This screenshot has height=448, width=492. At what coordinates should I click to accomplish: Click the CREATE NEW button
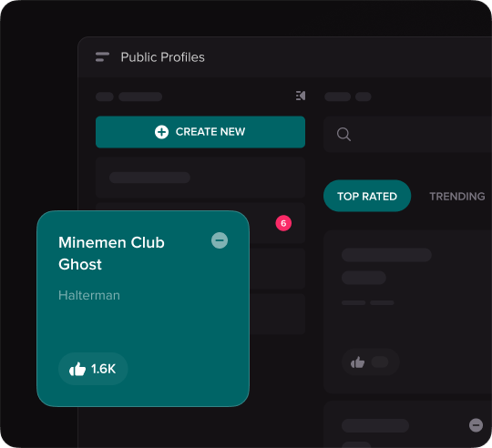[200, 132]
